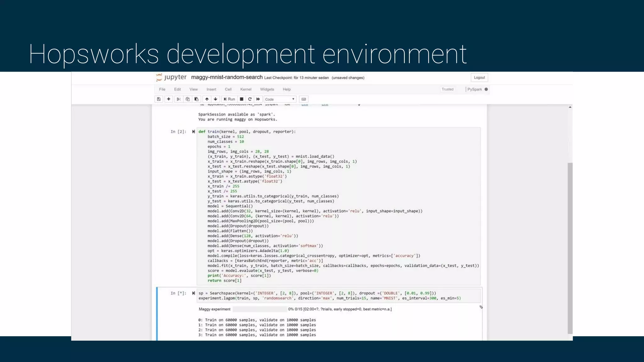Click the '(unsaved changes)' text
Image resolution: width=644 pixels, height=362 pixels.
(x=348, y=78)
